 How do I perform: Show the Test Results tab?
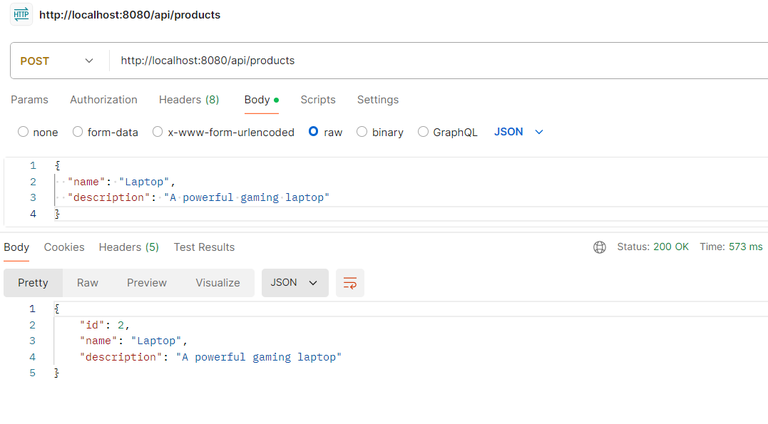point(204,247)
